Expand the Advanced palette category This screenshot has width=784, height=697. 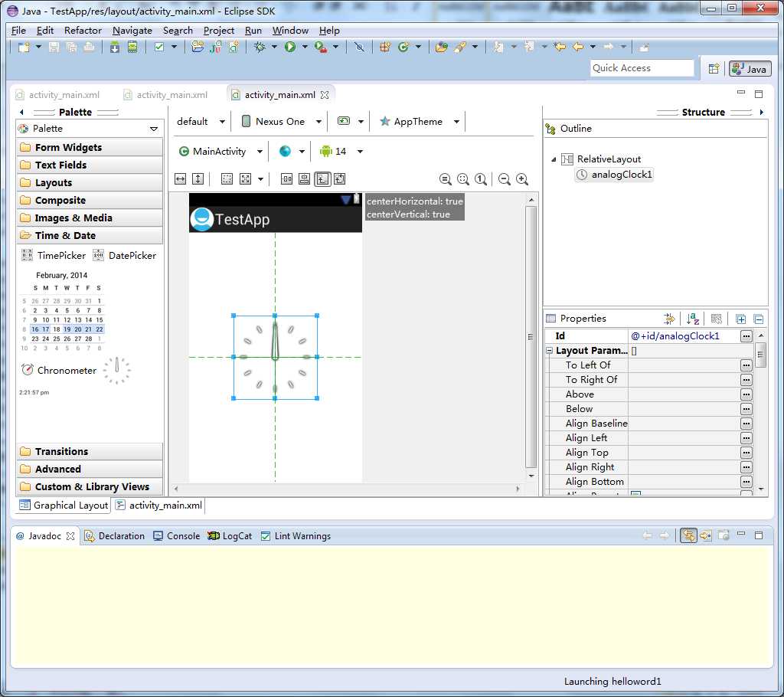point(90,469)
